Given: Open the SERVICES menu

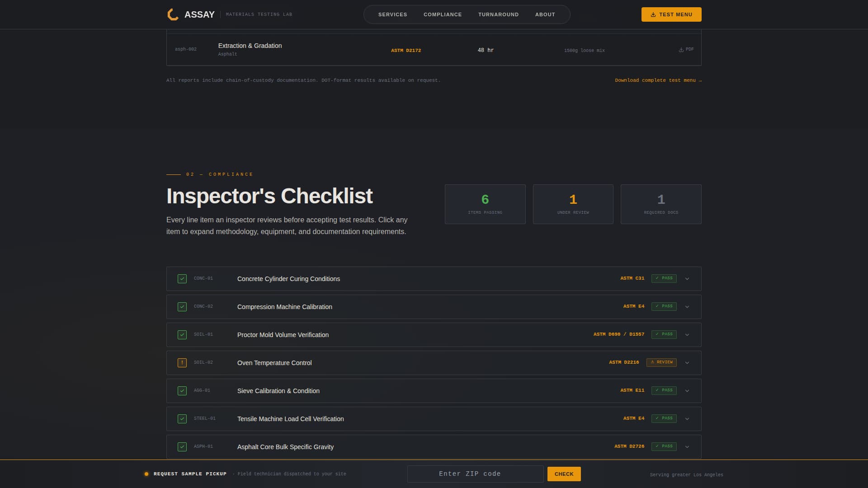Looking at the screenshot, I should point(392,14).
